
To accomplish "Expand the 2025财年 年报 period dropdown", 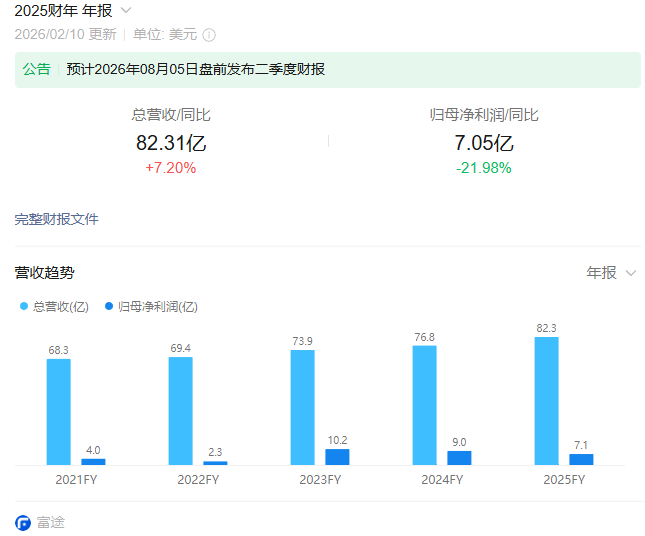I will click(73, 11).
